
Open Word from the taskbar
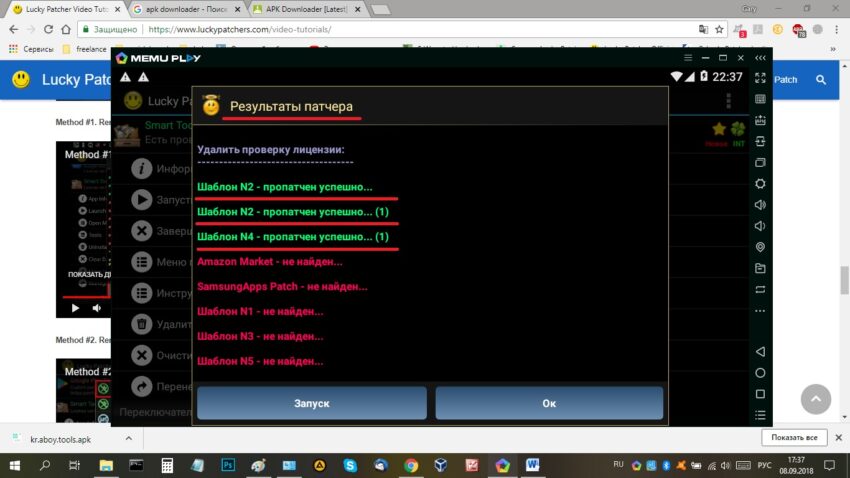[532, 465]
